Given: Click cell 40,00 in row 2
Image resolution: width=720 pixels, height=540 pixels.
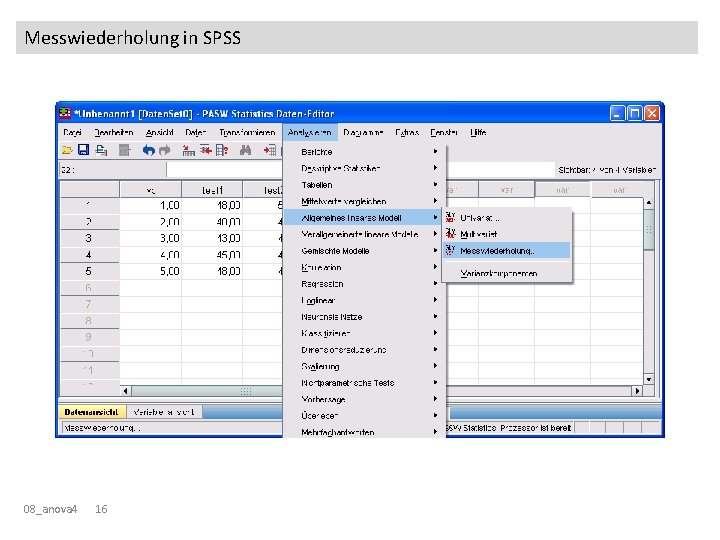Looking at the screenshot, I should (x=212, y=221).
